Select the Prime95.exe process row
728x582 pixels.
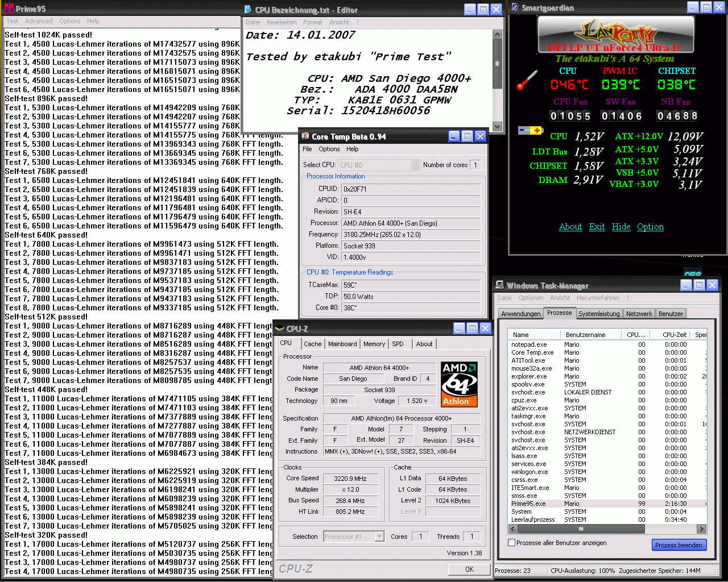point(607,504)
